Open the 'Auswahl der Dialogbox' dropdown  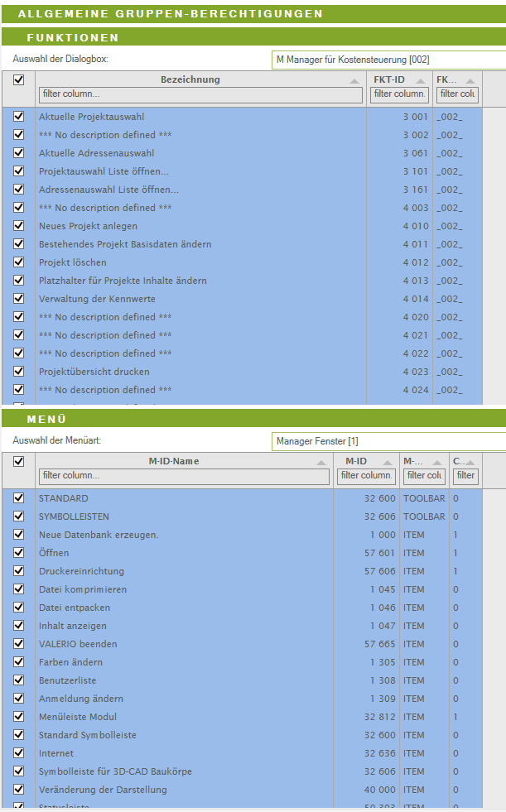click(389, 60)
